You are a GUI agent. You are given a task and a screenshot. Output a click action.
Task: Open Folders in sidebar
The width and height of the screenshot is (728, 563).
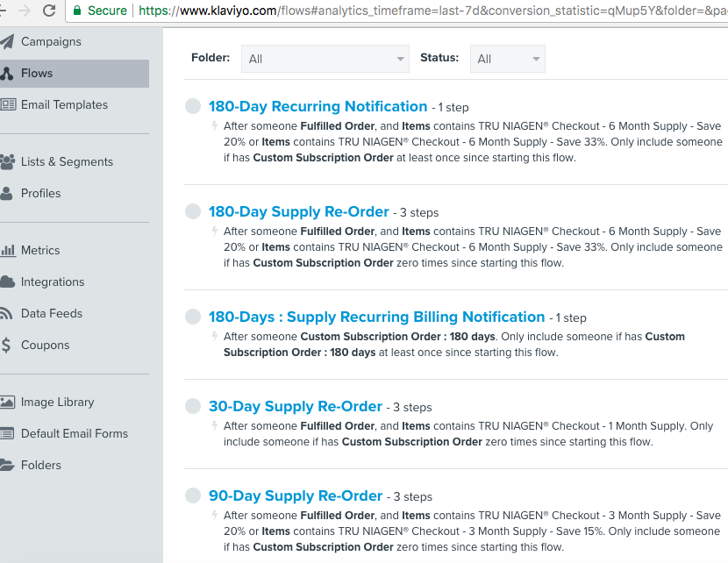41,465
